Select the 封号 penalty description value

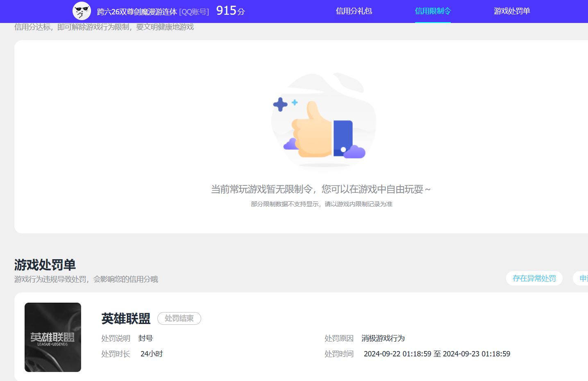(x=145, y=338)
